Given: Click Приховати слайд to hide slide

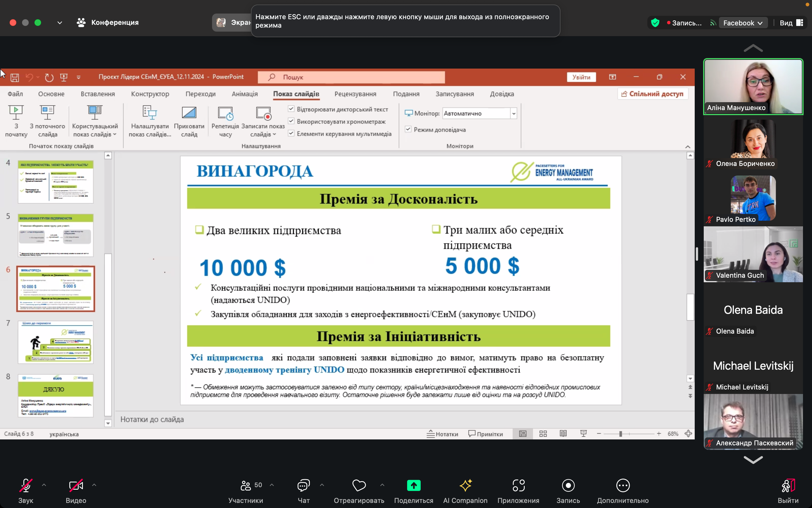Looking at the screenshot, I should pyautogui.click(x=189, y=121).
